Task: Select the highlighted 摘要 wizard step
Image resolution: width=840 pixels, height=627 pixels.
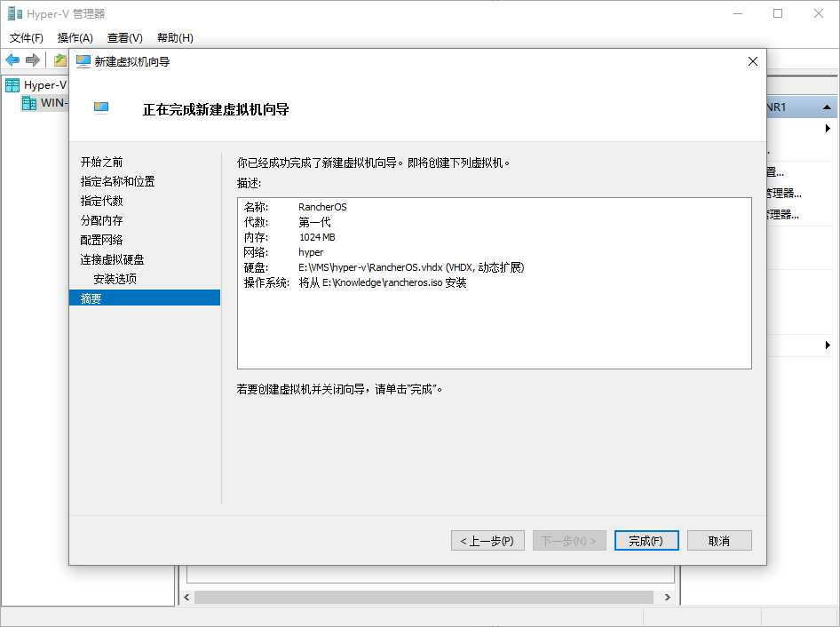Action: 145,298
